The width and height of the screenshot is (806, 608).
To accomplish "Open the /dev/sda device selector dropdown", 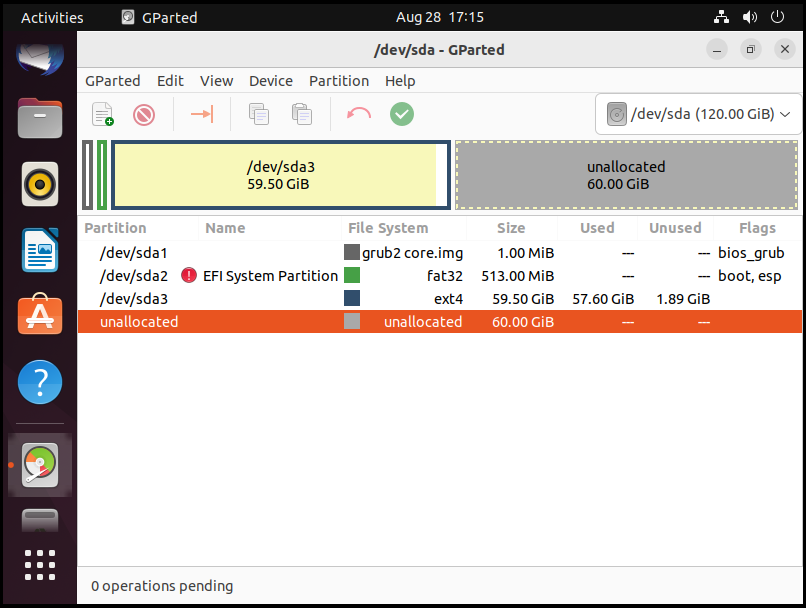I will [x=698, y=114].
